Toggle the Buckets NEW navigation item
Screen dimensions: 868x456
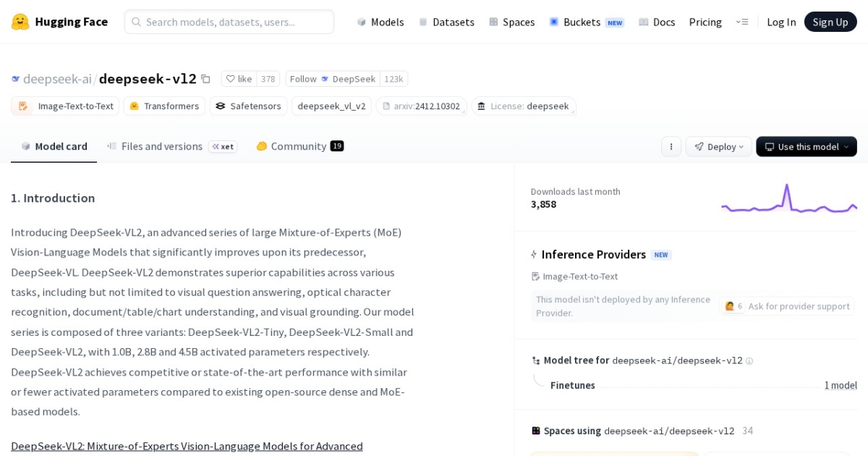tap(582, 22)
